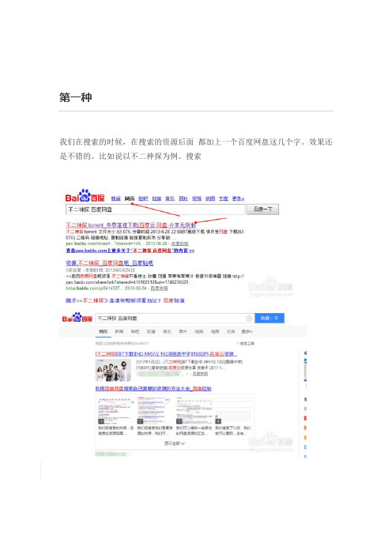This screenshot has height=555, width=392.
Task: Click the search field beside the grey 百度一下 button
Action: pos(156,210)
